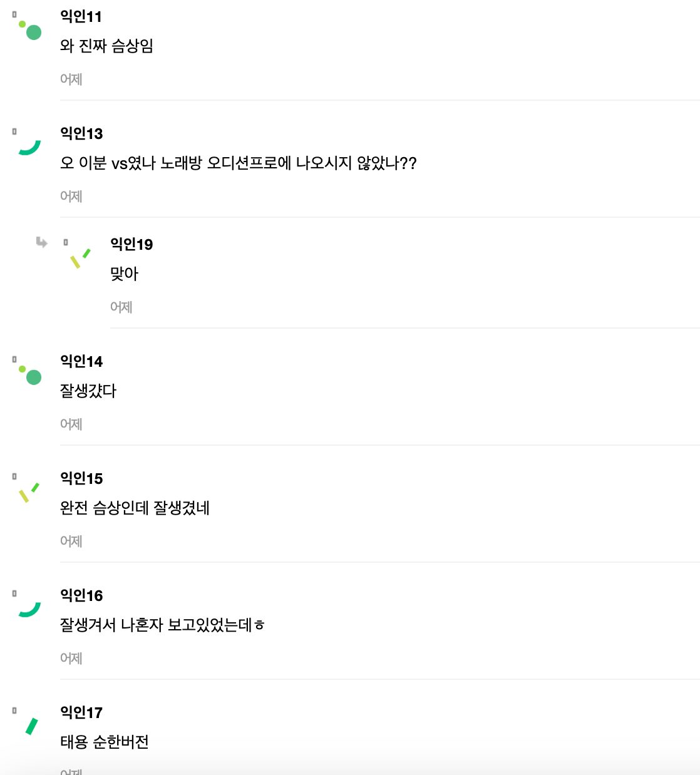Viewport: 700px width, 775px height.
Task: Open the 익인16 username
Action: click(x=81, y=595)
